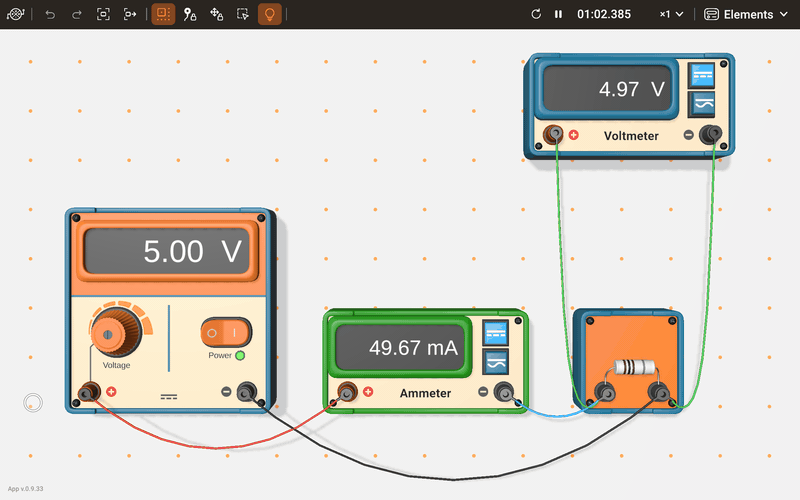Select the resistor component on orange box
This screenshot has width=800, height=500.
[634, 367]
